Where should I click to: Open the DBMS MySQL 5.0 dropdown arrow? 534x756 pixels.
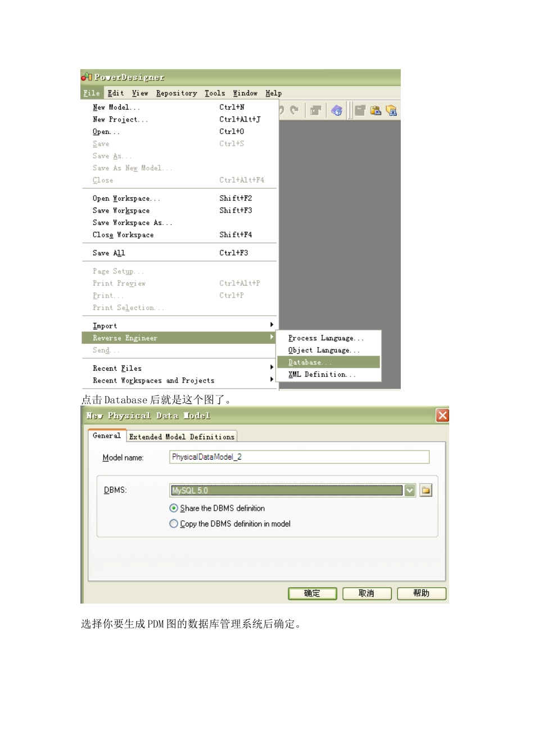(410, 490)
